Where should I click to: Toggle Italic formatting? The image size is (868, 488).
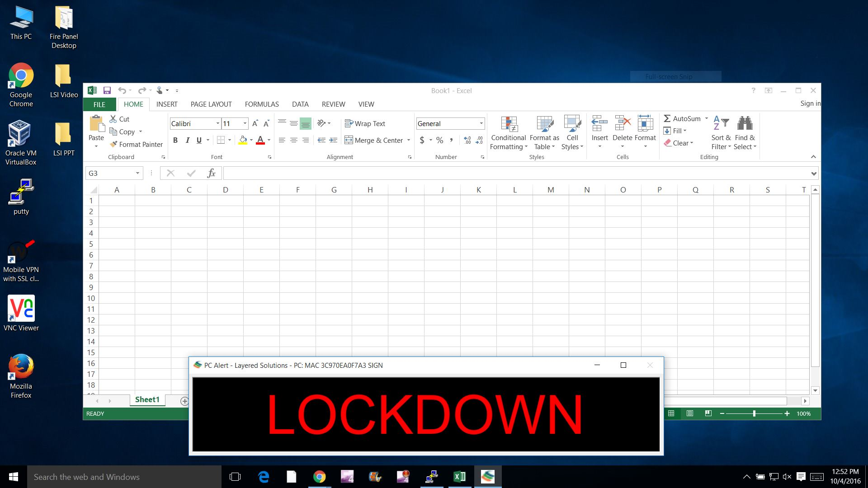(x=187, y=141)
